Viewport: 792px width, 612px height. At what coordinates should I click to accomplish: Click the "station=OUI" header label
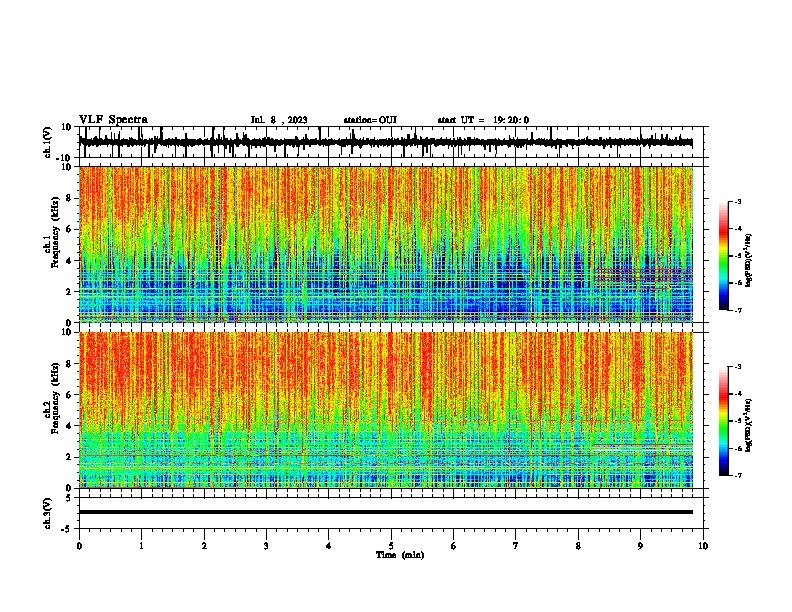click(x=370, y=120)
